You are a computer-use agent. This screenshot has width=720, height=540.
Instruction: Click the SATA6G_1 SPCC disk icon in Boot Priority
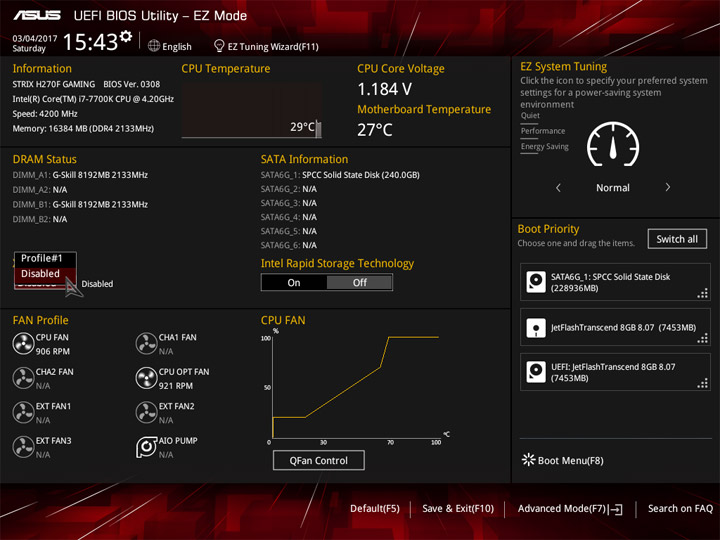[536, 282]
